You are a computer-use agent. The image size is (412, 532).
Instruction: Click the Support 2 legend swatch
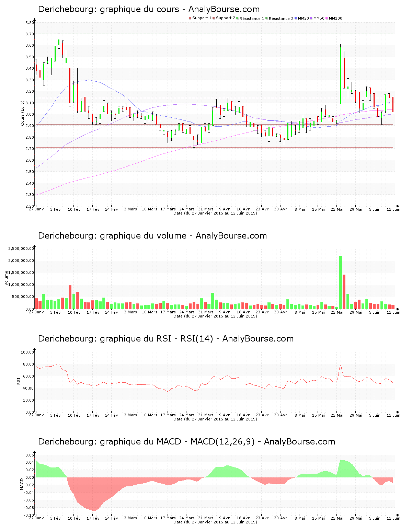click(x=214, y=18)
